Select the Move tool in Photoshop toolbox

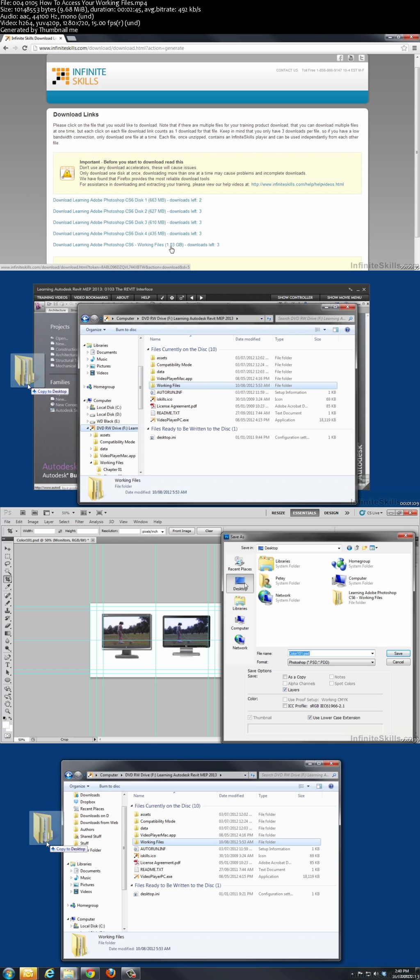pos(7,549)
